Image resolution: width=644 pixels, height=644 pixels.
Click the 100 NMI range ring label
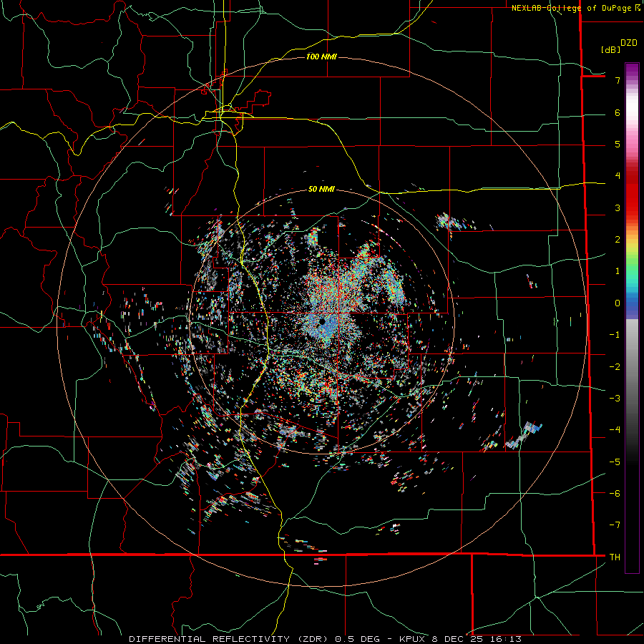(x=321, y=57)
